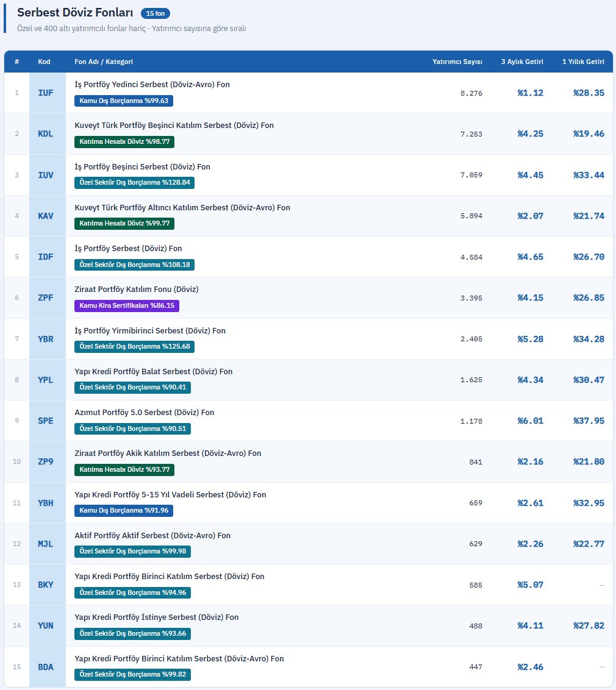616x690 pixels.
Task: Select Aktif Portföy Aktif Serbest (Döviz-Avro) Fon
Action: click(x=152, y=536)
